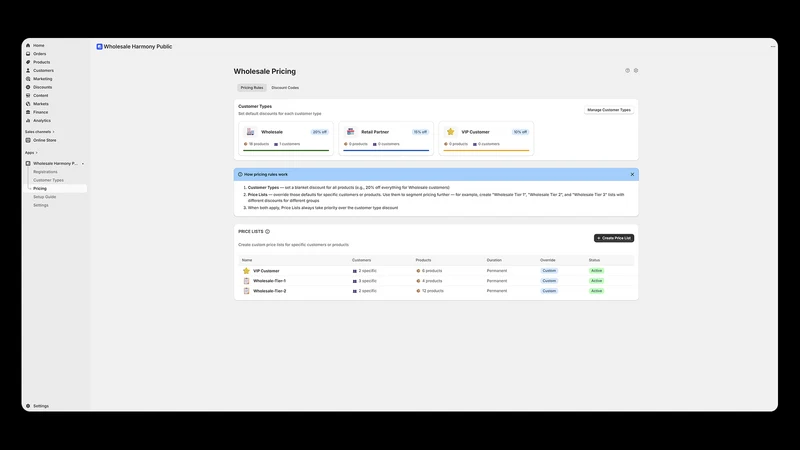Open the VIP Customer price list row
This screenshot has height=450, width=800.
436,271
